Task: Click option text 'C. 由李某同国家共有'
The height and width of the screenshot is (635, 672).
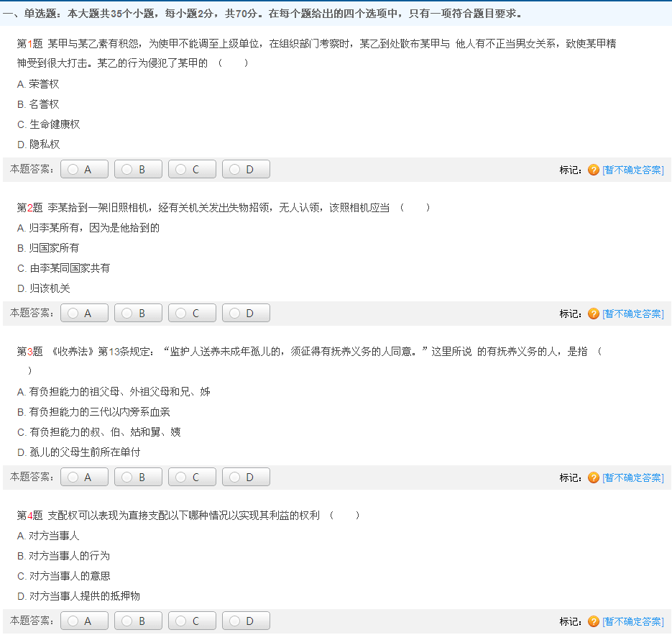Action: tap(63, 268)
